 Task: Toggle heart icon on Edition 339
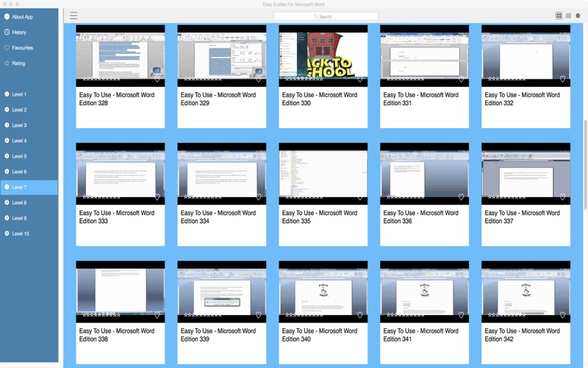259,315
